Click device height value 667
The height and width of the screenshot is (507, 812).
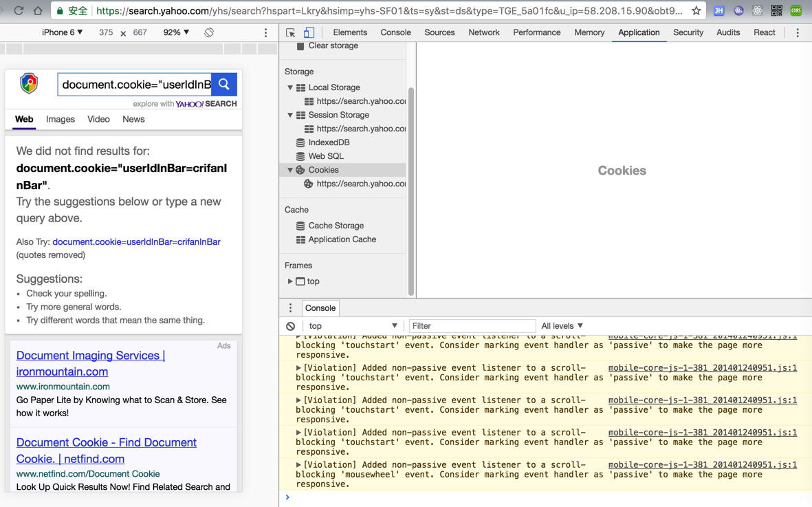click(140, 32)
